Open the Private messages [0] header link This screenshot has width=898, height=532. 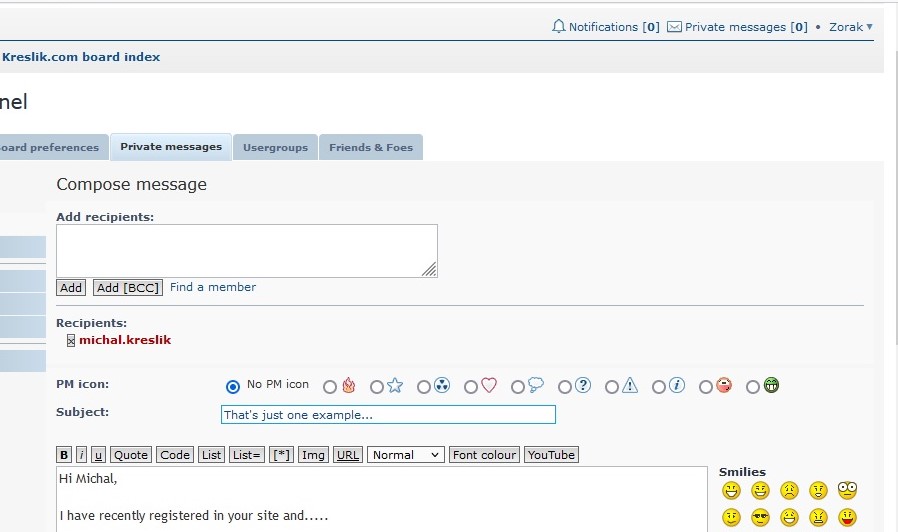coord(746,27)
